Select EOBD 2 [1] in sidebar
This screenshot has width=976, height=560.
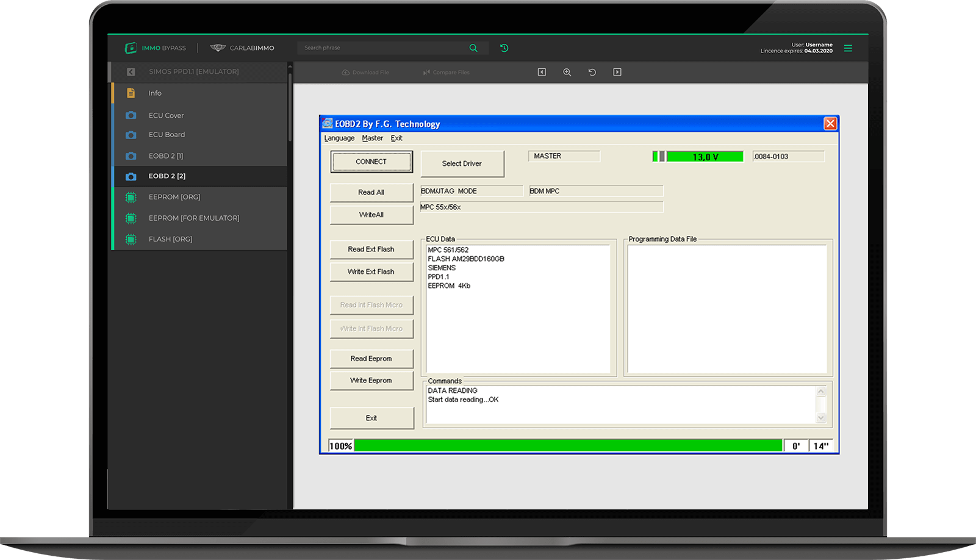pyautogui.click(x=199, y=156)
